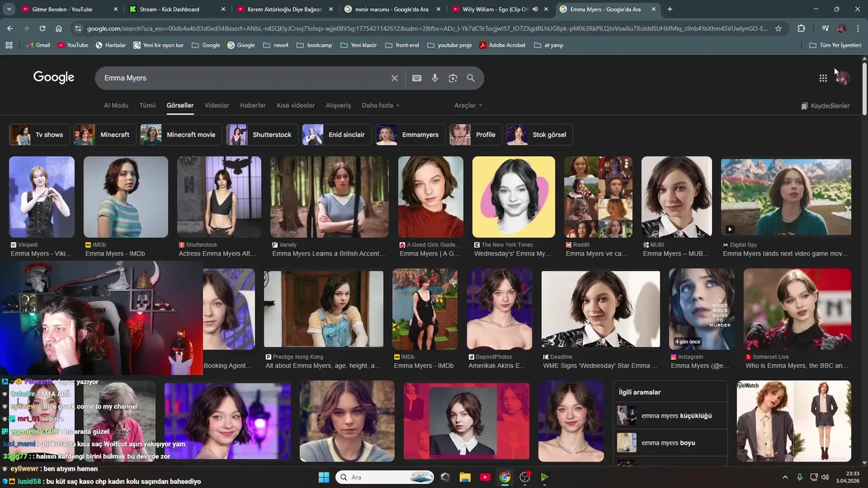Viewport: 868px width, 488px height.
Task: Open a new browser tab
Action: coord(670,9)
